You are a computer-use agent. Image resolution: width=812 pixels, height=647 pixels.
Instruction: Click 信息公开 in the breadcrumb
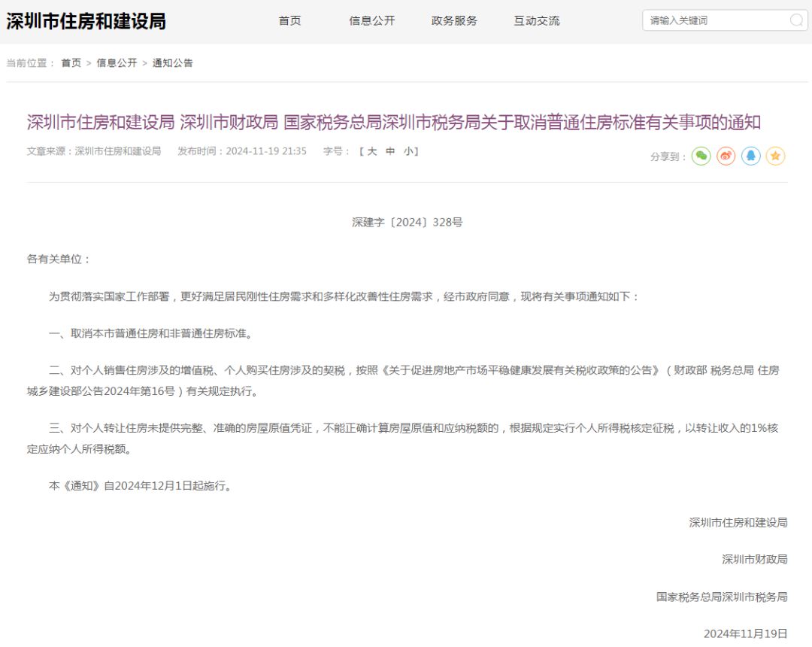pos(117,62)
